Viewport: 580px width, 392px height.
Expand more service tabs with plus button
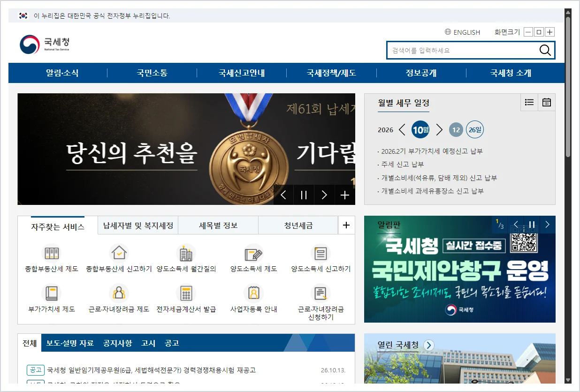coord(346,226)
